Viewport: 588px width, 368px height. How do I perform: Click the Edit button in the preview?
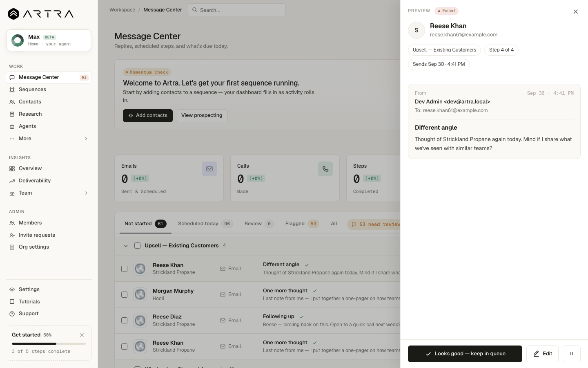point(542,354)
